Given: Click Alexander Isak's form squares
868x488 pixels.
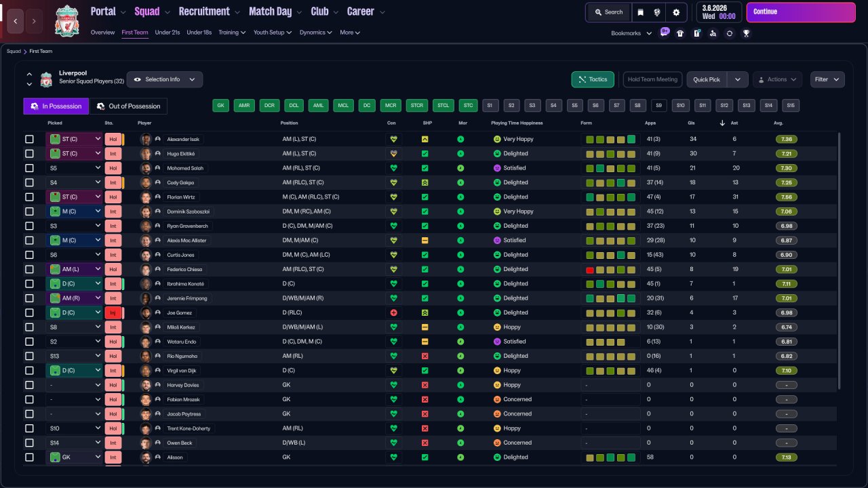Looking at the screenshot, I should click(610, 139).
